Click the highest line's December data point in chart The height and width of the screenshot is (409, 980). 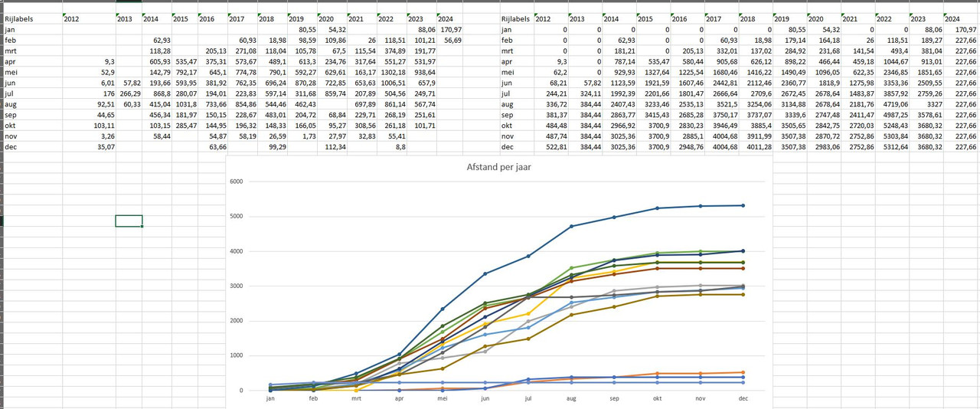pos(742,205)
